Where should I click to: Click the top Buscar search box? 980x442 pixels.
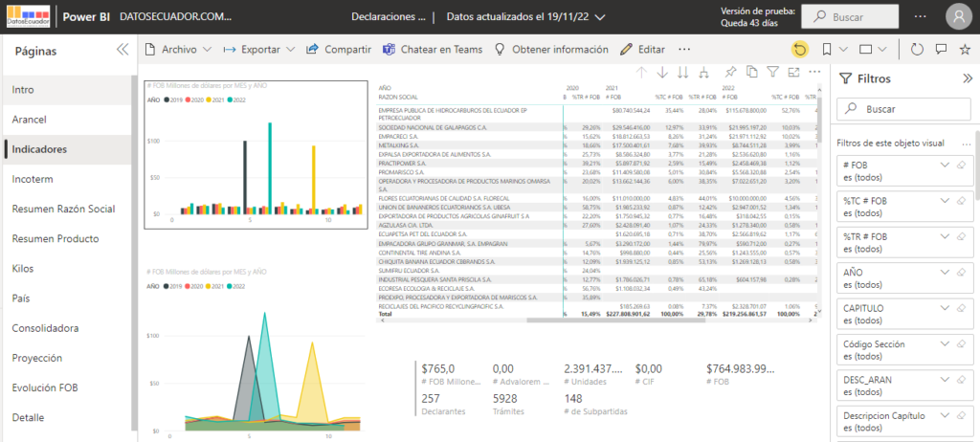850,17
